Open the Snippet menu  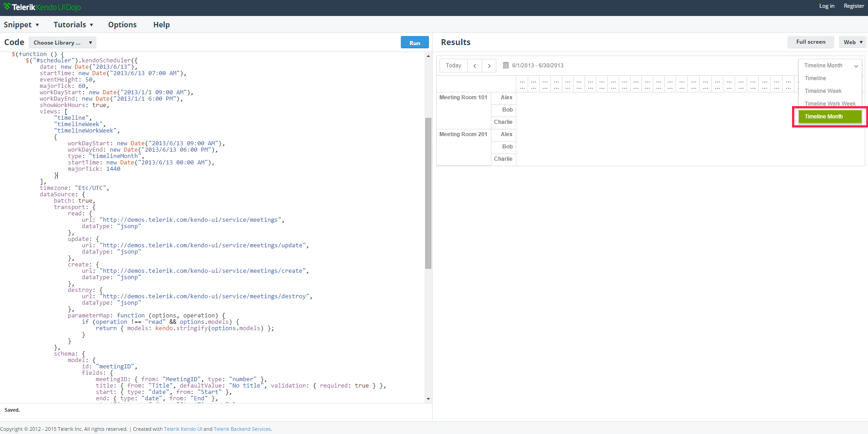coord(21,25)
